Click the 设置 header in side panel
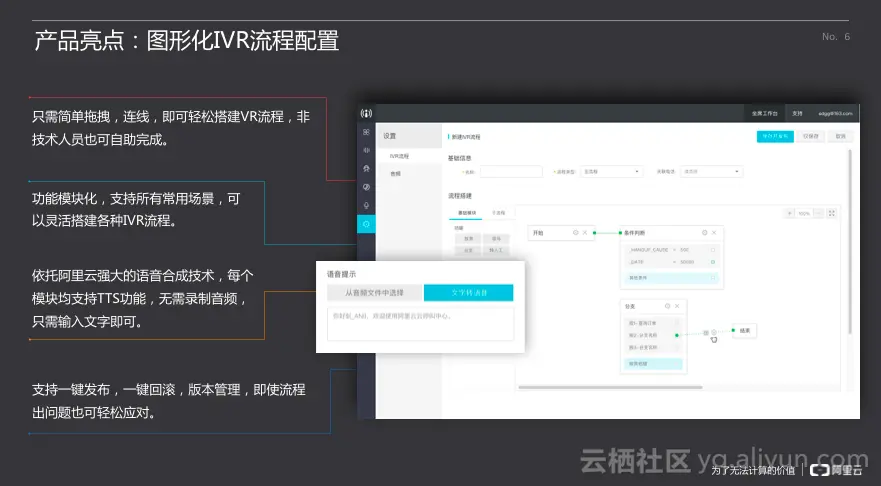881x486 pixels. [409, 136]
